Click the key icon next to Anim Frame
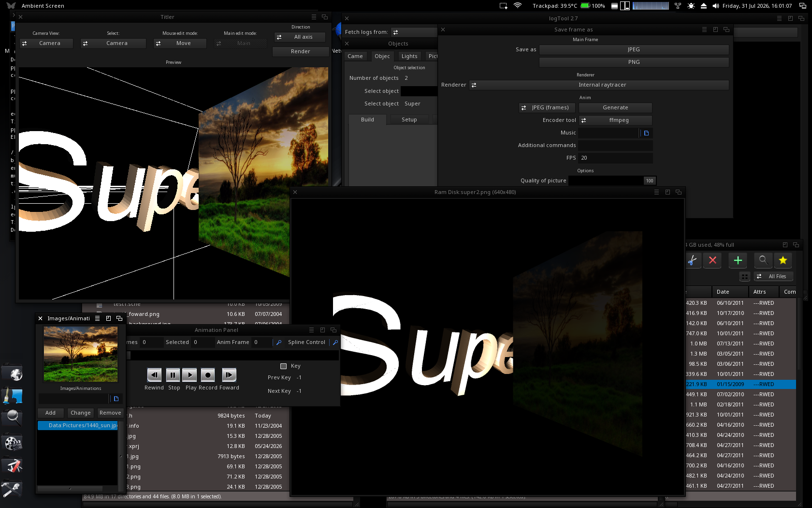This screenshot has width=812, height=508. [279, 342]
